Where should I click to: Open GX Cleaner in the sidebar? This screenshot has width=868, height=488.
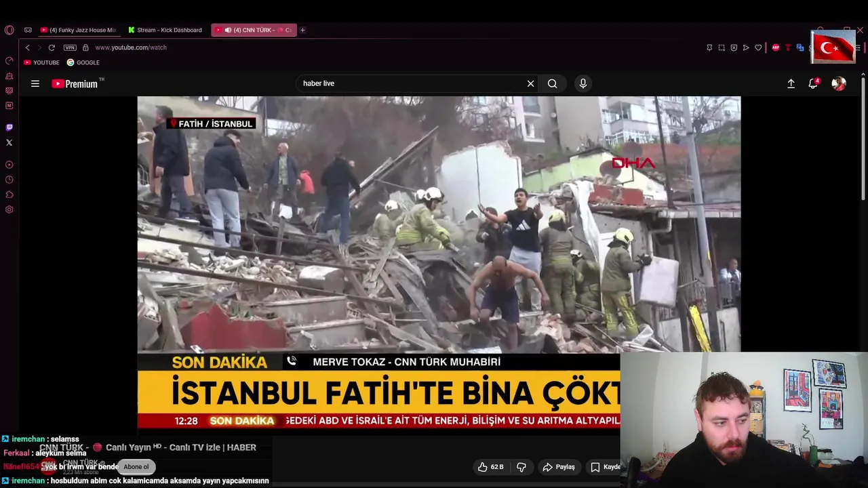9,76
